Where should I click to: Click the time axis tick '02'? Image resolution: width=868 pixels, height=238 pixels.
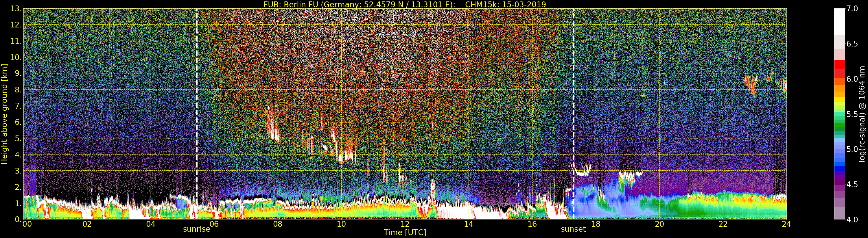87,224
